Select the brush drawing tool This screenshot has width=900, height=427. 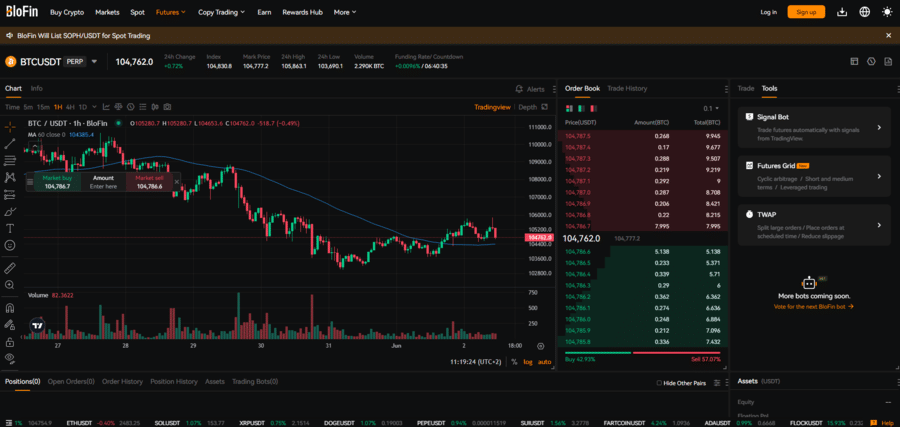[10, 211]
